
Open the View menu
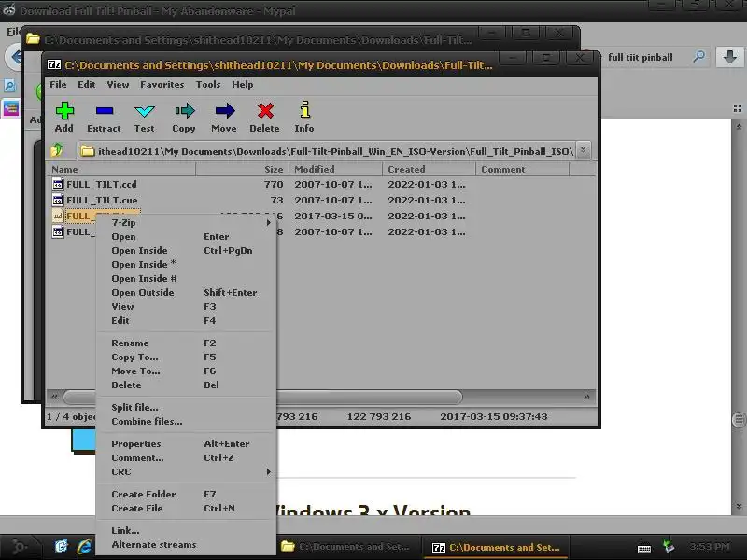coord(118,84)
